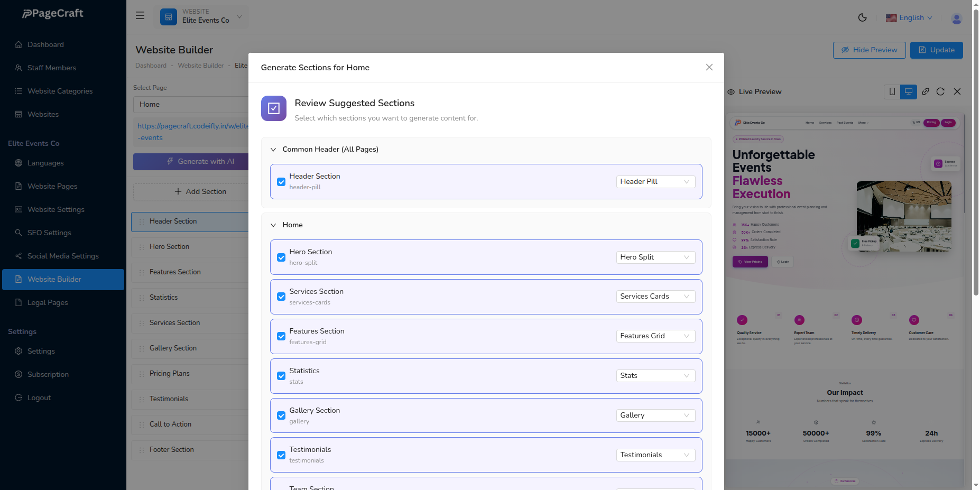
Task: Switch live preview to mobile view
Action: pos(892,91)
